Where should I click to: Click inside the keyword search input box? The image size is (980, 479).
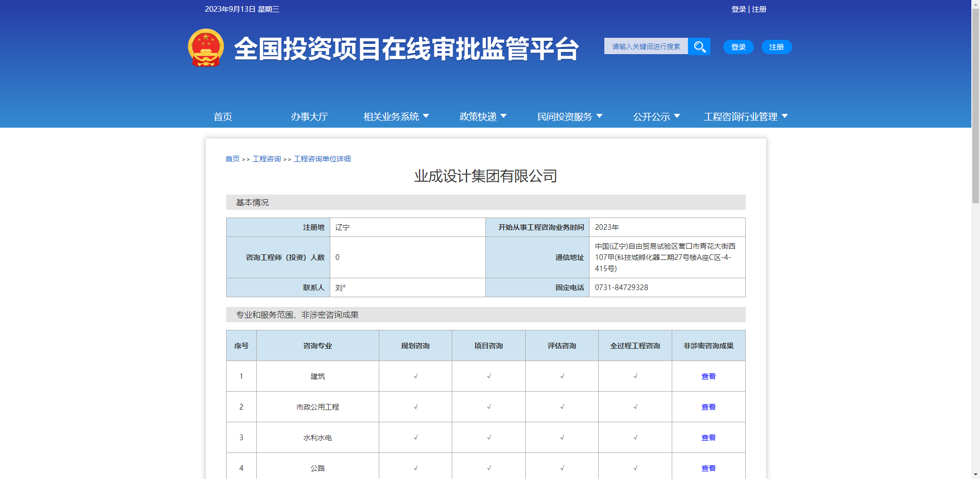click(646, 46)
